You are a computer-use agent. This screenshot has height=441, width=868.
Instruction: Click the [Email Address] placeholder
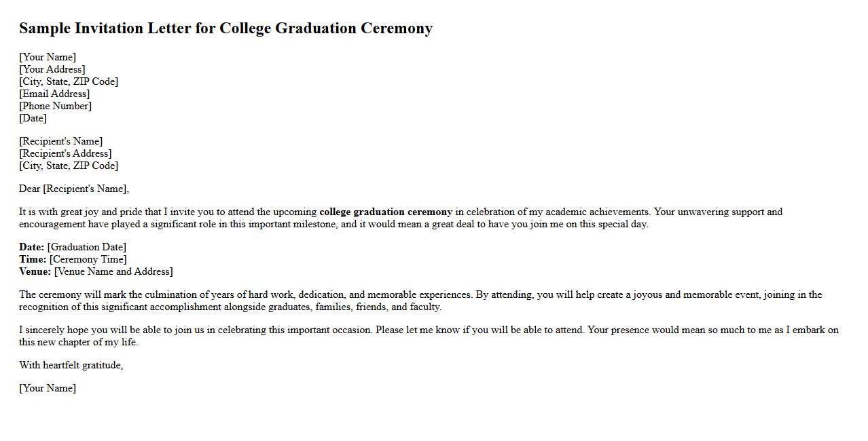[54, 94]
